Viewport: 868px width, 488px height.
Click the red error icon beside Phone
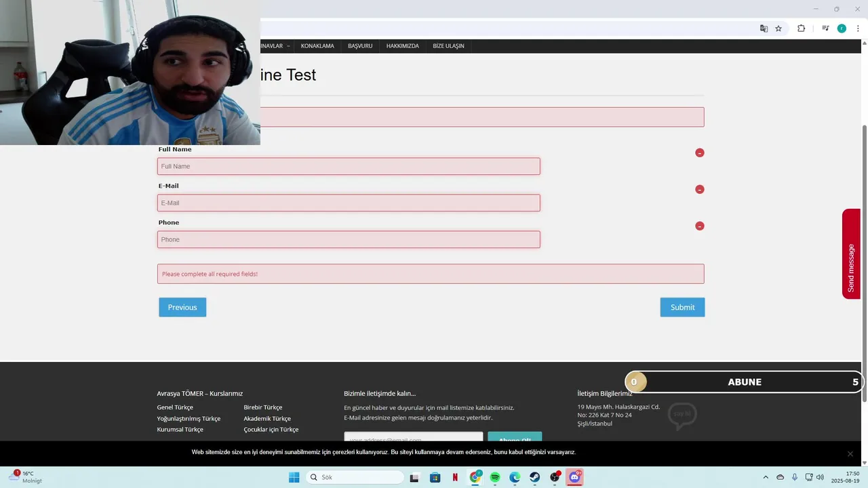[700, 226]
